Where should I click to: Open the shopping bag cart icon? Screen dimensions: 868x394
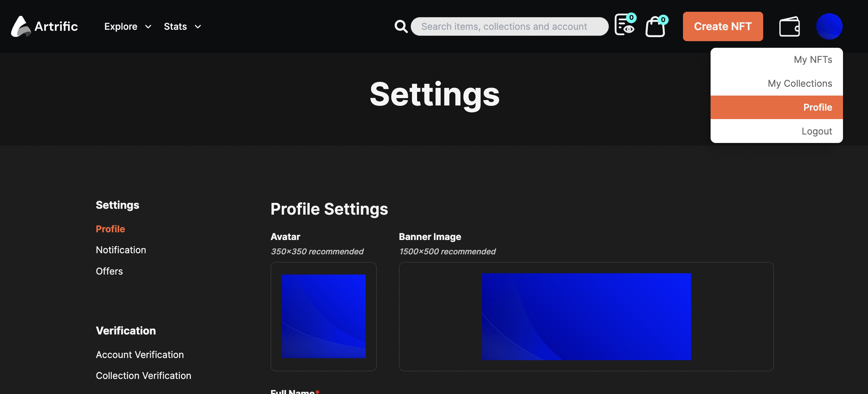pos(655,27)
